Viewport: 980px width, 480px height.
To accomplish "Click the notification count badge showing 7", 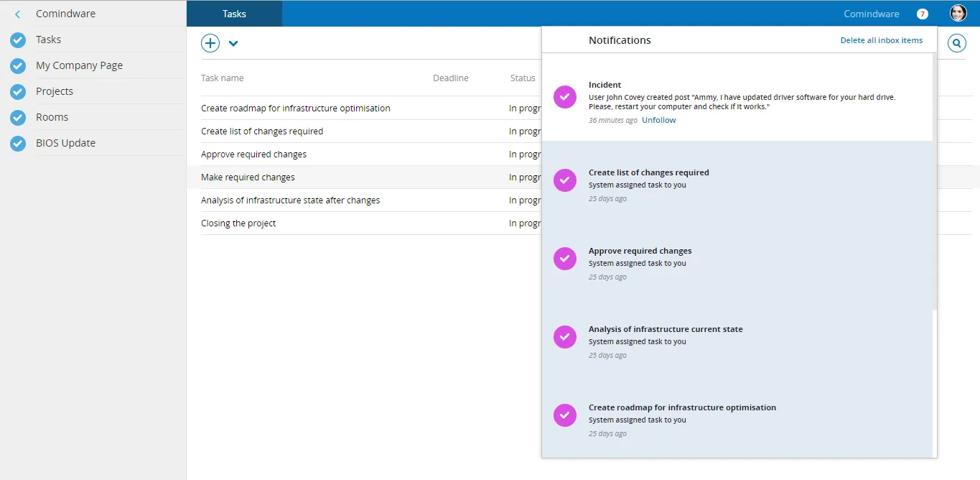I will tap(923, 14).
